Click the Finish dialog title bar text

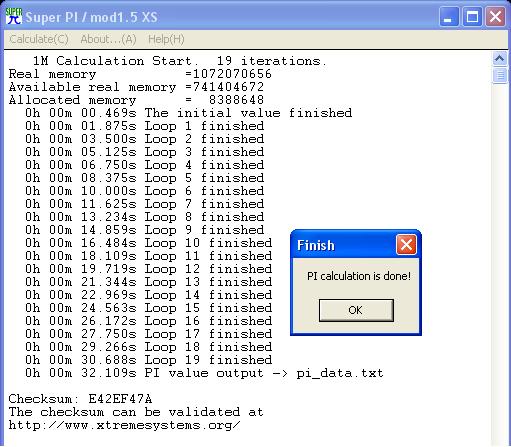coord(316,246)
